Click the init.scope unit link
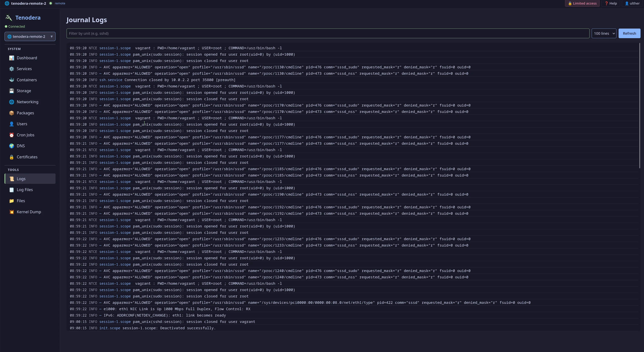This screenshot has width=644, height=352. click(110, 328)
